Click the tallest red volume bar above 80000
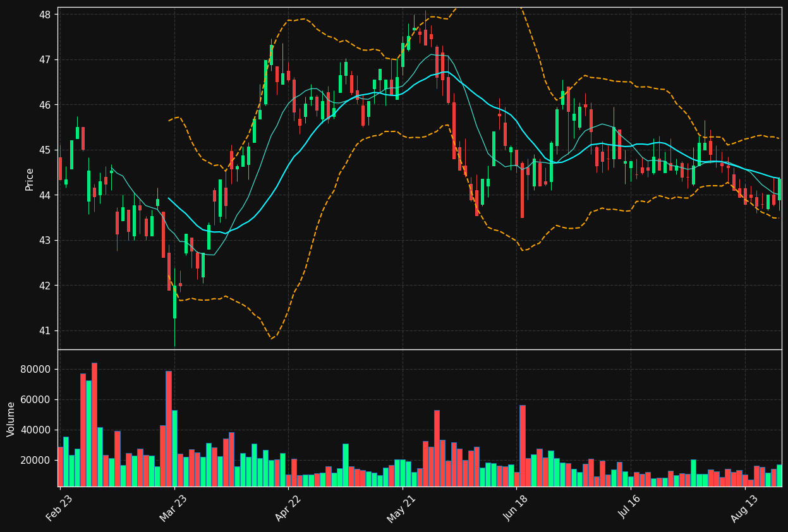Viewport: 788px width, 532px height. (94, 425)
